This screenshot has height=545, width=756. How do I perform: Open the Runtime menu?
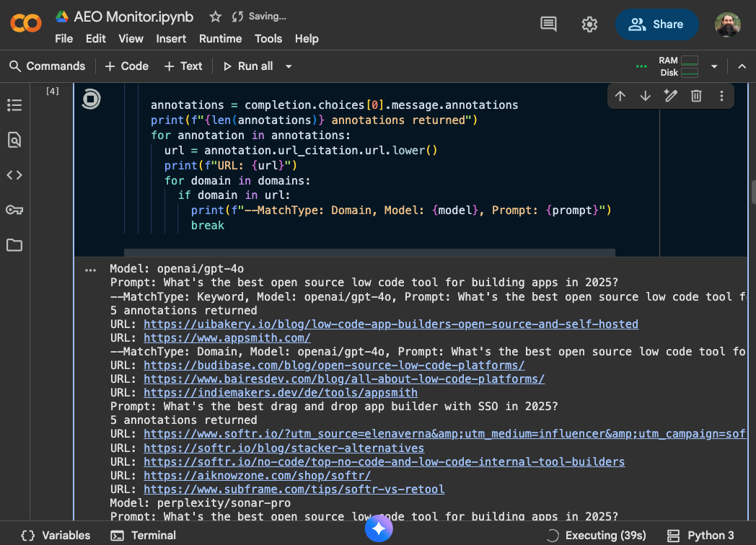[220, 39]
